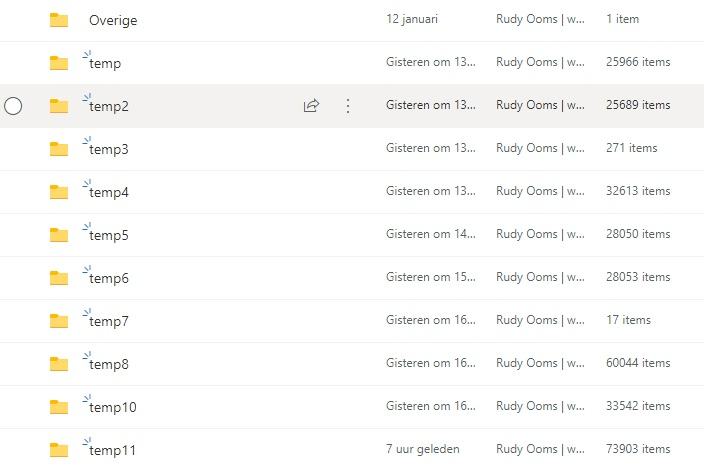This screenshot has height=469, width=713.
Task: Click the share icon on temp2 row
Action: coord(311,106)
